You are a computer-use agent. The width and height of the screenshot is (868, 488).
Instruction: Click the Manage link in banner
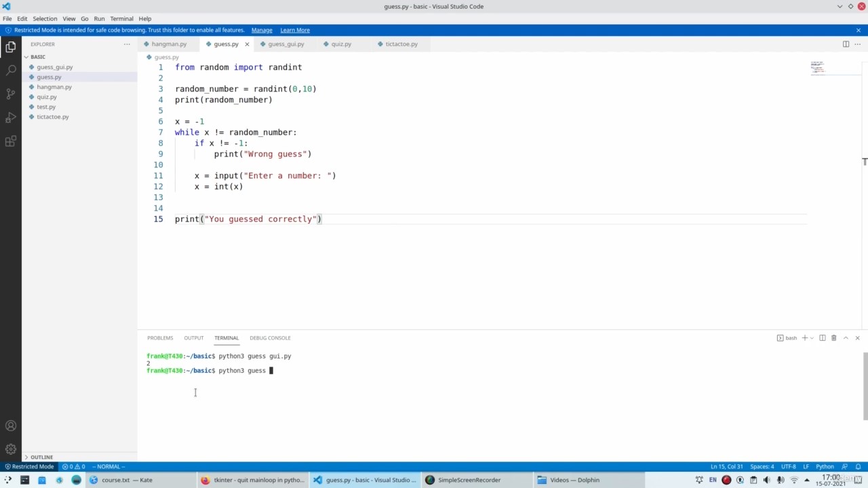262,30
